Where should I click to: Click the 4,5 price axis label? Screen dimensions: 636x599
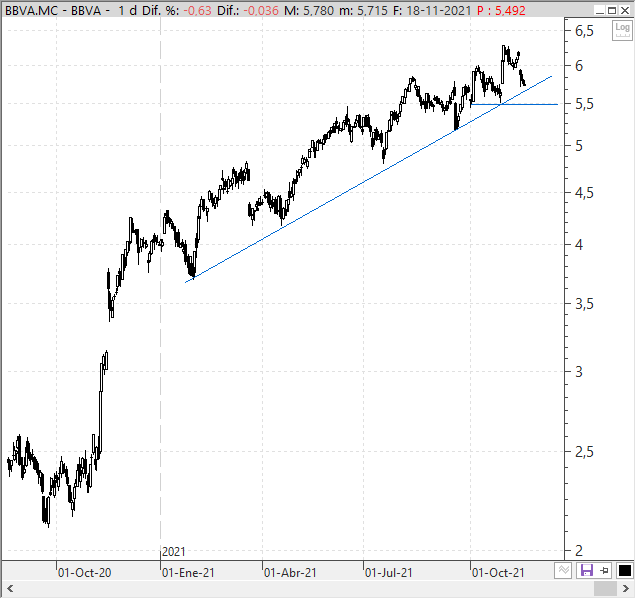(584, 193)
